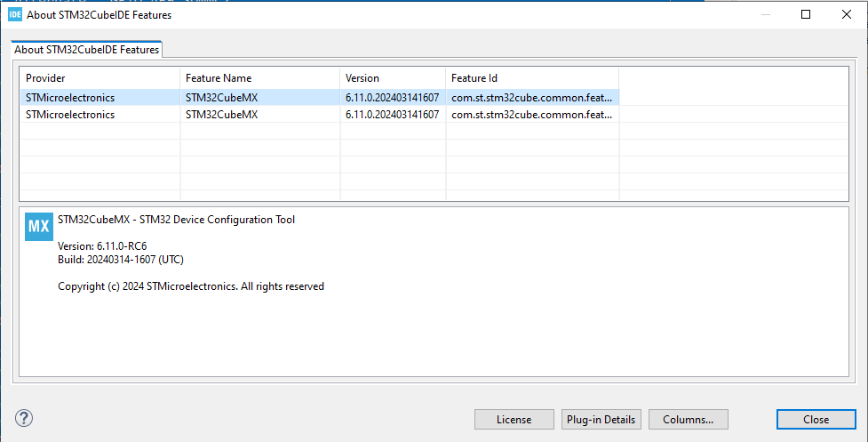868x442 pixels.
Task: Click the Build: 20240314-1607 (UTC) text
Action: coord(121,259)
